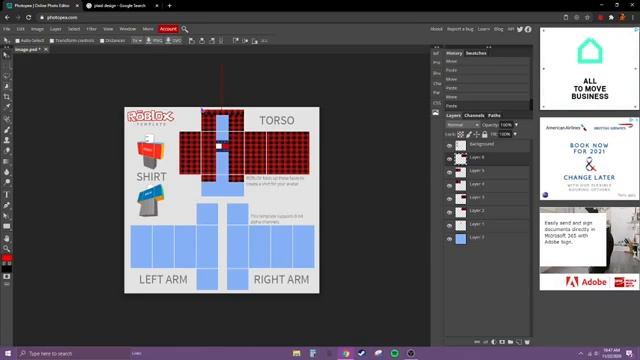This screenshot has width=640, height=360.
Task: Select the Eyedropper tool
Action: click(7, 107)
